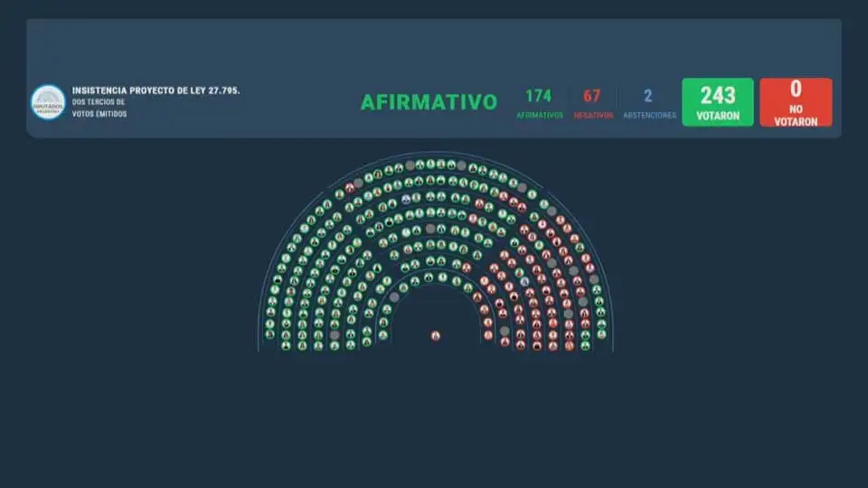Select the president's seat at hemicycle center bottom
This screenshot has width=868, height=488.
pos(435,336)
